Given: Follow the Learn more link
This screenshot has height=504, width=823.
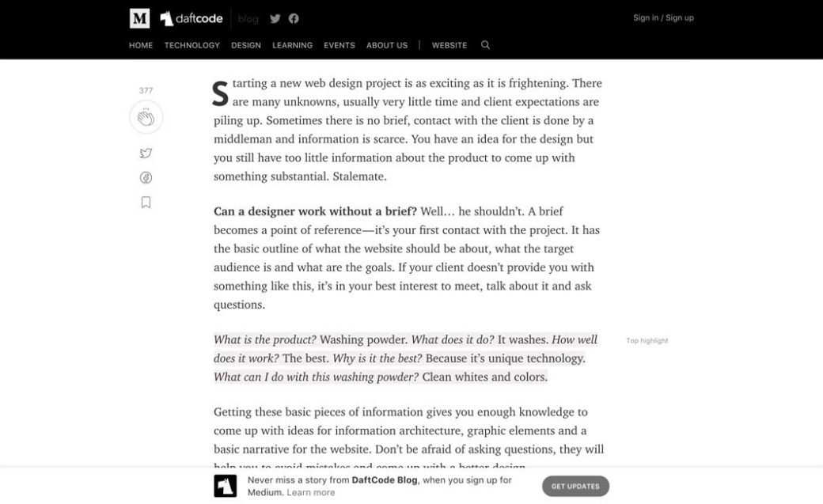Looking at the screenshot, I should click(x=311, y=492).
